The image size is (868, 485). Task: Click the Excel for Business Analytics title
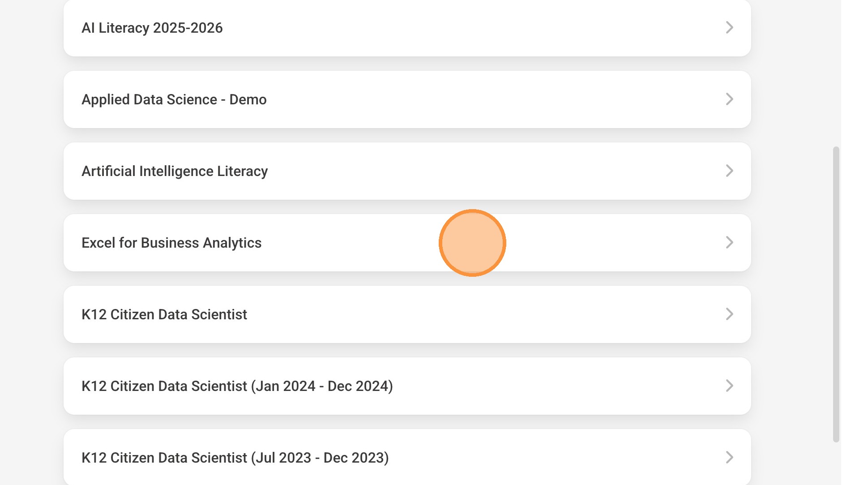pos(171,243)
